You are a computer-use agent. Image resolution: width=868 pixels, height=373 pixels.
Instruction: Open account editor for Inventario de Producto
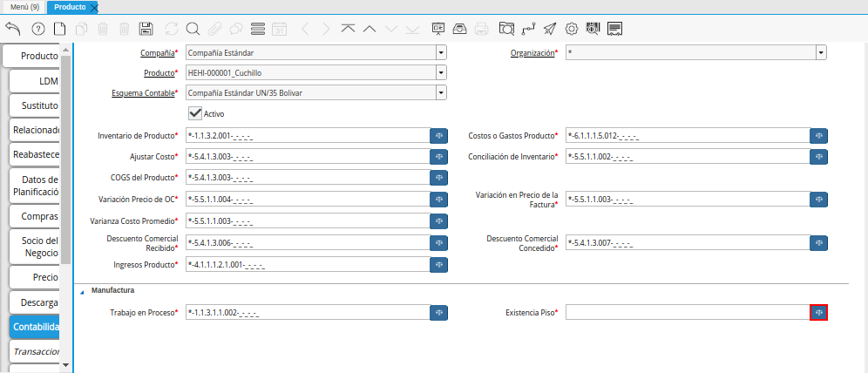pos(439,136)
